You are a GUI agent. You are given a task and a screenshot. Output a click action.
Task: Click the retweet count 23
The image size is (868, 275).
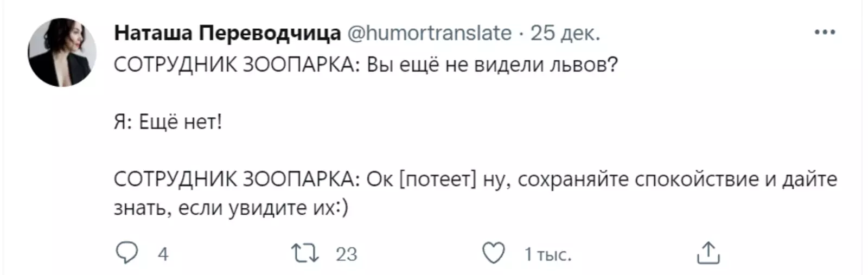click(346, 254)
